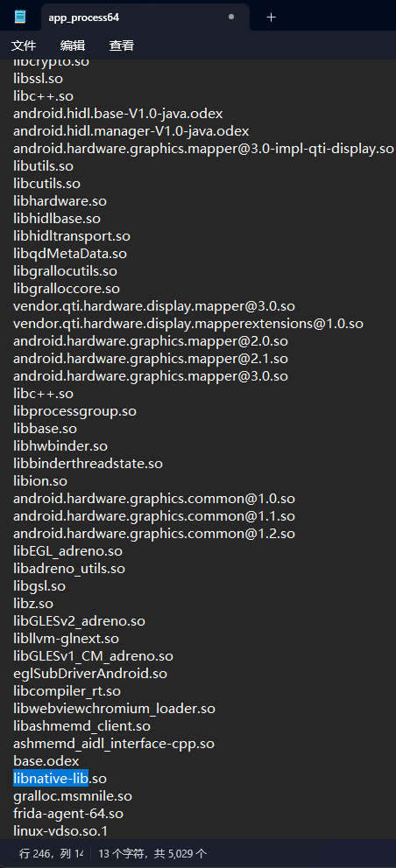Click the libgralloccore.so line
The image size is (396, 868).
[x=67, y=289]
